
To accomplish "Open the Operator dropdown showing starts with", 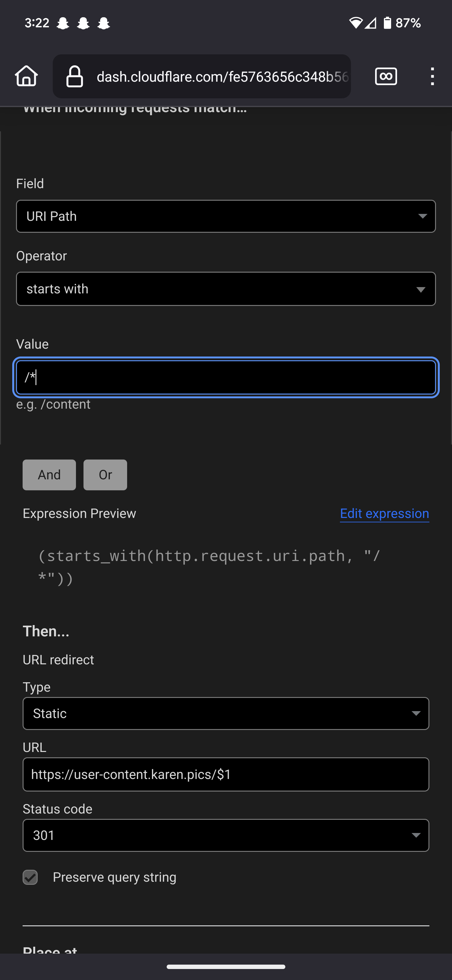I will coord(226,289).
